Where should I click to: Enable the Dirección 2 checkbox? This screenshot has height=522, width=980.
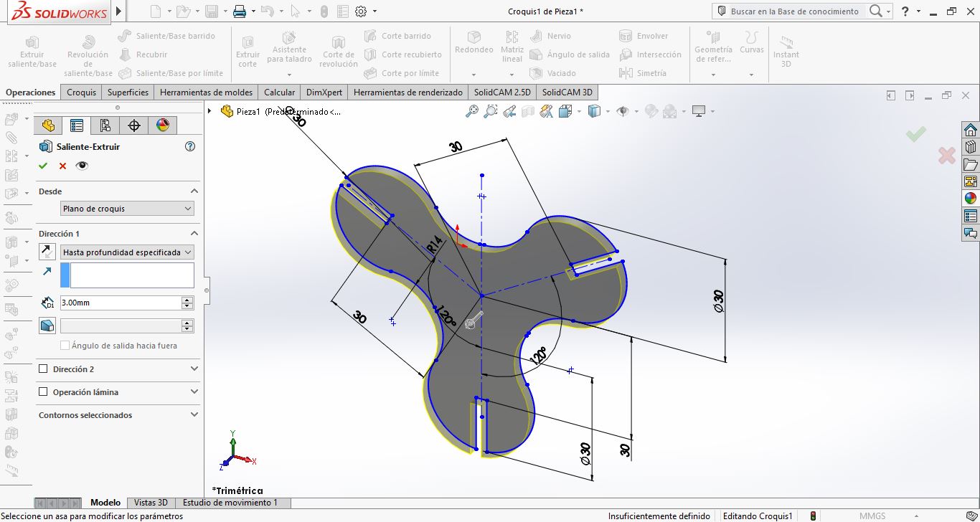[x=43, y=369]
